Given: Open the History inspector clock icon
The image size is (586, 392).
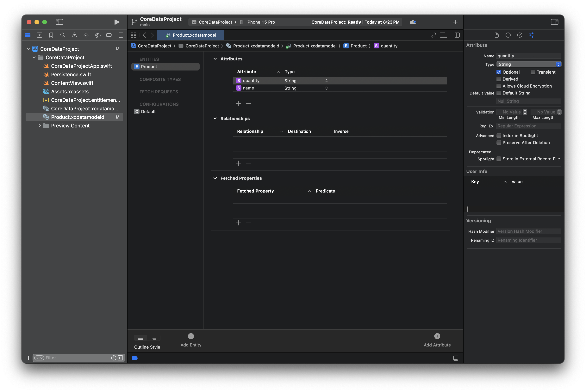Looking at the screenshot, I should (508, 35).
